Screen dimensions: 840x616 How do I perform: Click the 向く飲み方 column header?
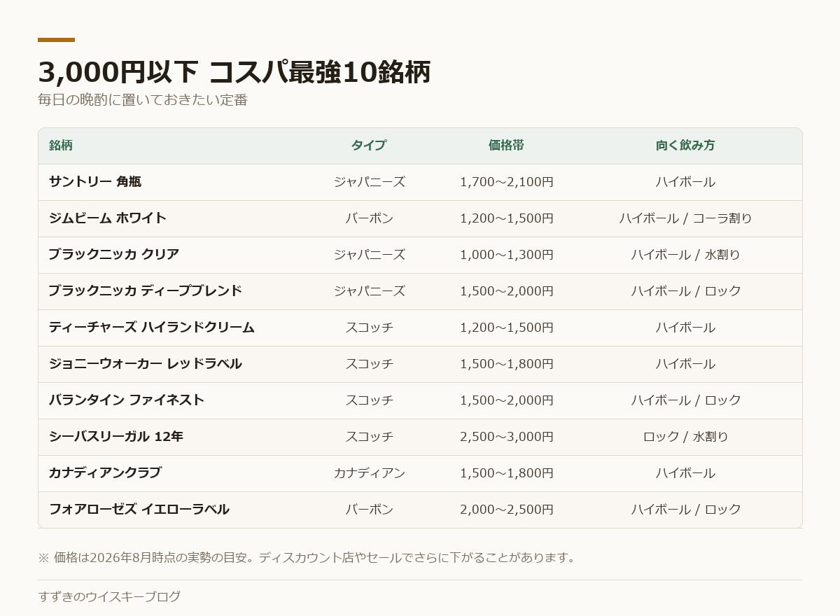(685, 146)
